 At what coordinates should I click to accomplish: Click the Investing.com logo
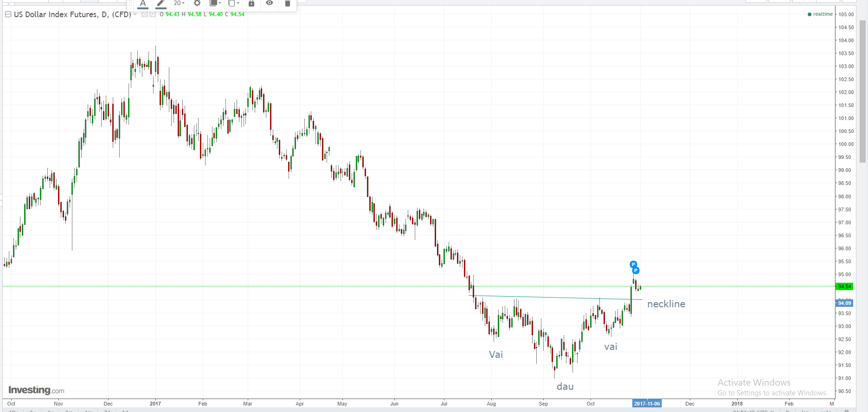36,390
